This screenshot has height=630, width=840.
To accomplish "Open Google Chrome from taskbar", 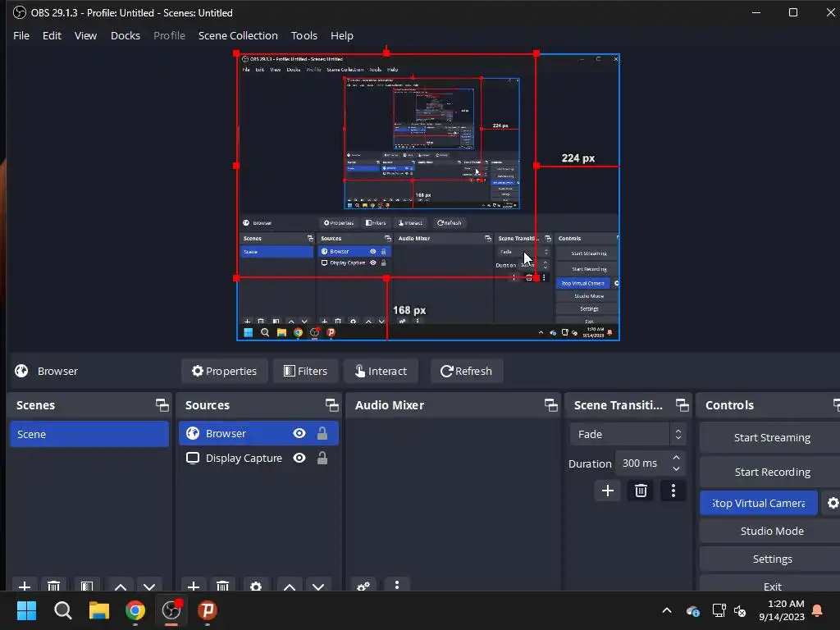I will tap(135, 610).
